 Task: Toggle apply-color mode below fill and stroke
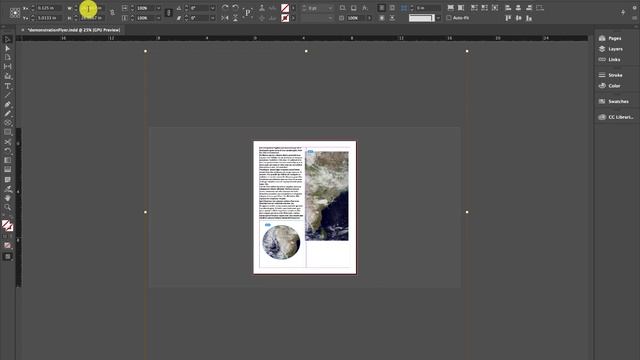[7, 245]
